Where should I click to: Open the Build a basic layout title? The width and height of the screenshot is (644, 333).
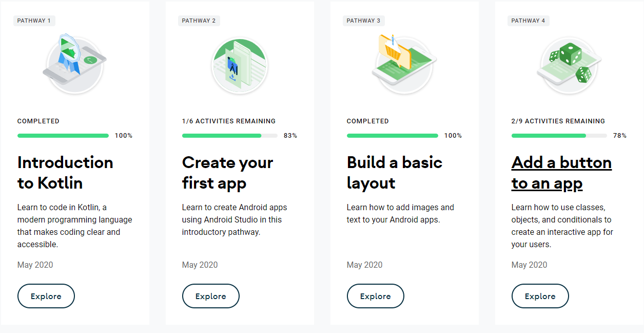pos(395,172)
